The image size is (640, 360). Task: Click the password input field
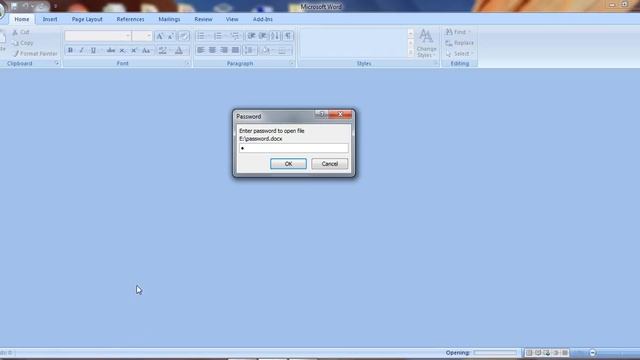[x=293, y=148]
